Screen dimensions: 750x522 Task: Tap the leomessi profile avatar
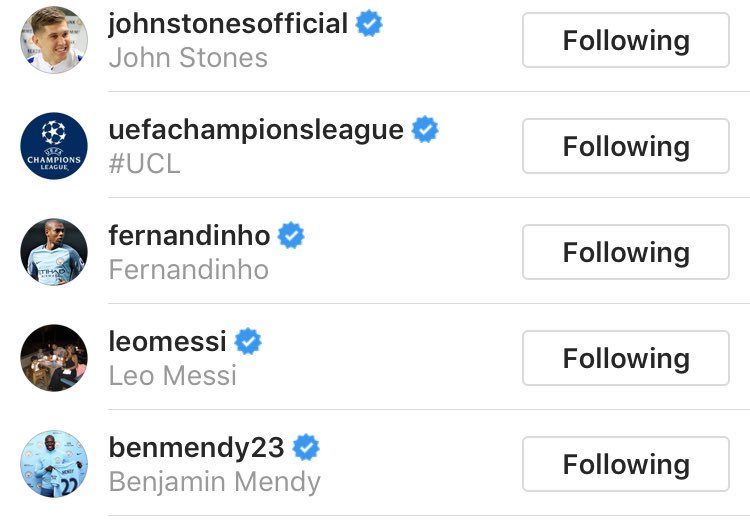(x=54, y=358)
